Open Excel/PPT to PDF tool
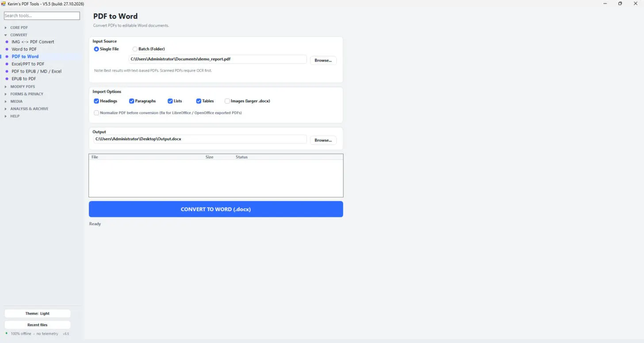Image resolution: width=644 pixels, height=343 pixels. (28, 64)
